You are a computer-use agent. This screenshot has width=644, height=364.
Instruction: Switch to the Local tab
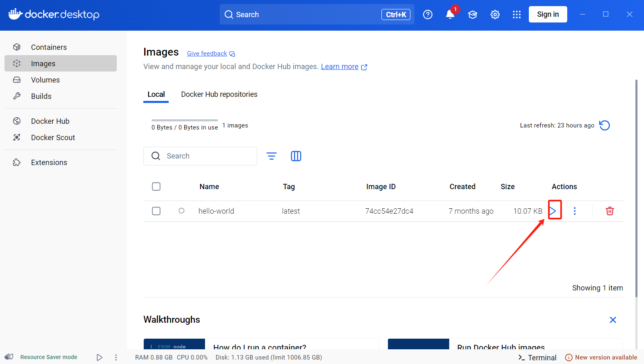click(x=156, y=94)
